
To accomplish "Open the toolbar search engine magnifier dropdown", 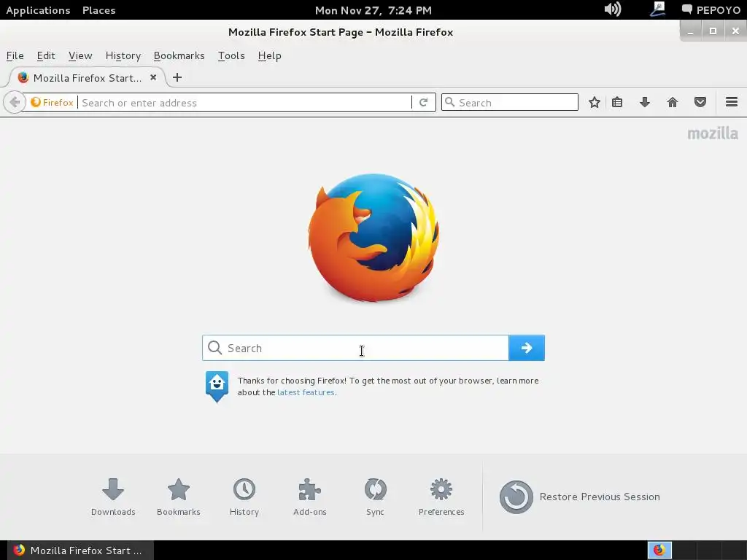I will pos(449,102).
